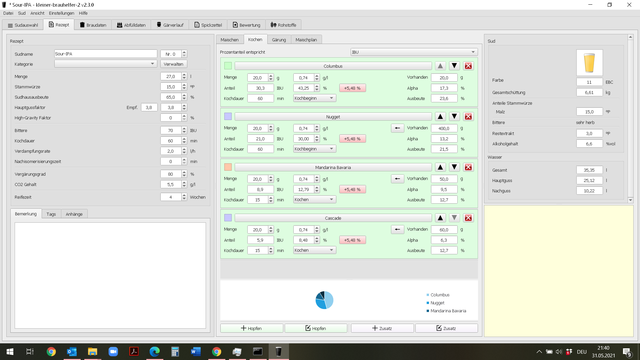
Task: Click the Verwalten button
Action: [173, 64]
